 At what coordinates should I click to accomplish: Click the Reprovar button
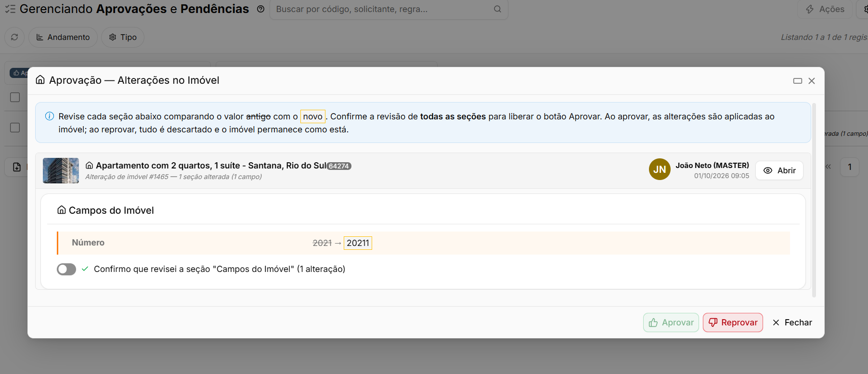[733, 322]
